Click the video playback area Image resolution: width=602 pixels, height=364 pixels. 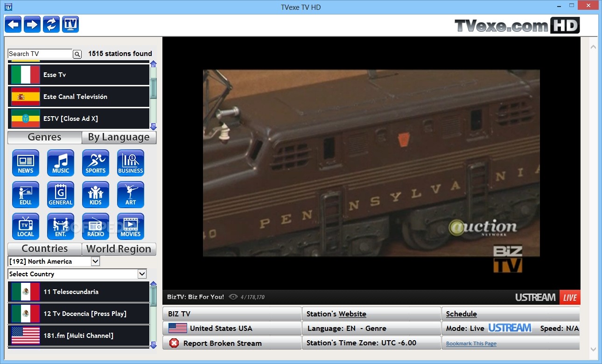(371, 163)
